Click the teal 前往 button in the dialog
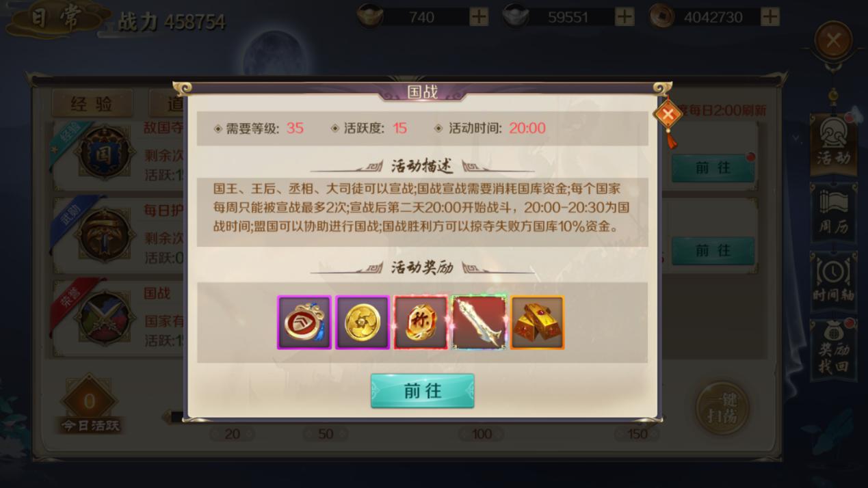 [x=422, y=391]
